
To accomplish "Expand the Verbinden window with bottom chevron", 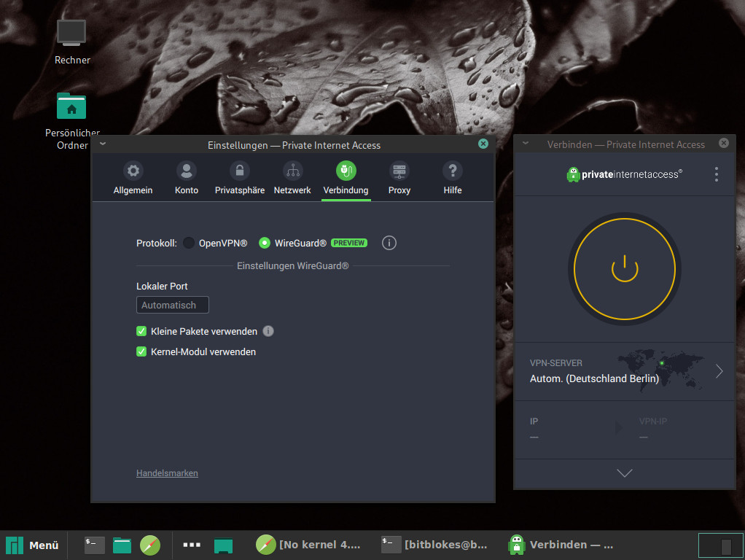I will click(x=624, y=473).
